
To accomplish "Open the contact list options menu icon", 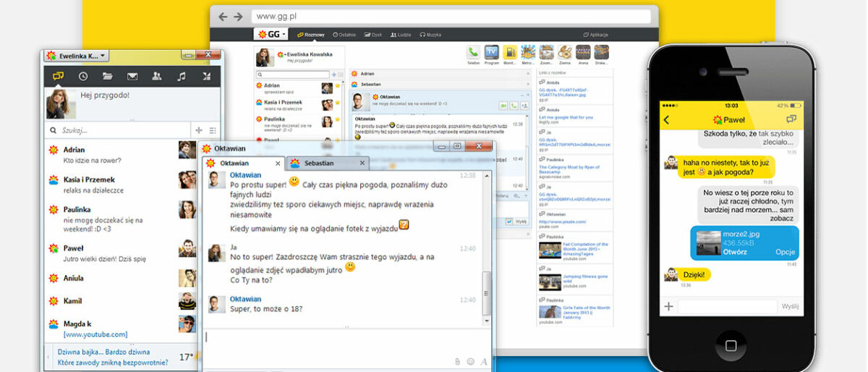I will coord(212,130).
